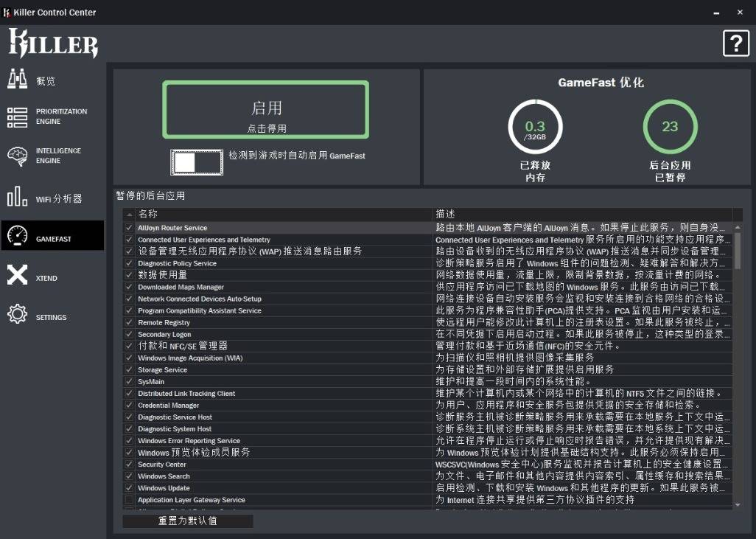The width and height of the screenshot is (756, 539).
Task: Click the Prioritization Engine list icon
Action: tap(18, 117)
